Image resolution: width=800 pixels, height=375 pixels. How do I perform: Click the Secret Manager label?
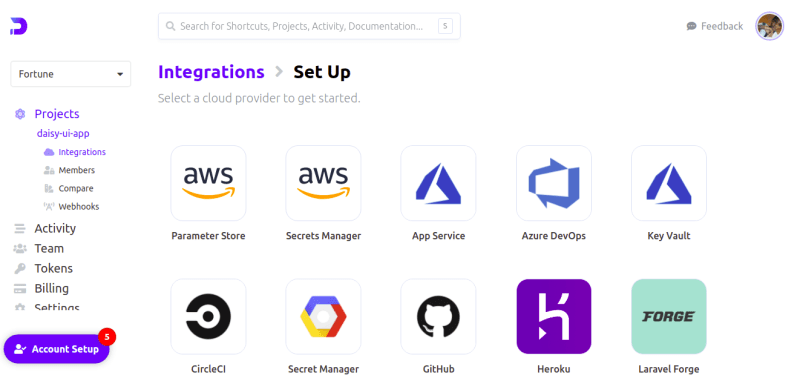point(323,369)
